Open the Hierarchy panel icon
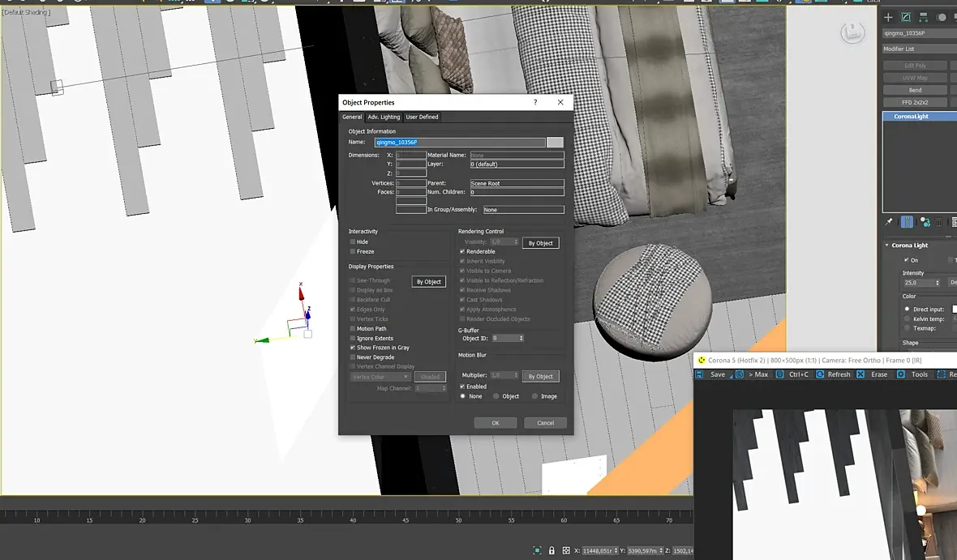957x560 pixels. click(x=924, y=17)
